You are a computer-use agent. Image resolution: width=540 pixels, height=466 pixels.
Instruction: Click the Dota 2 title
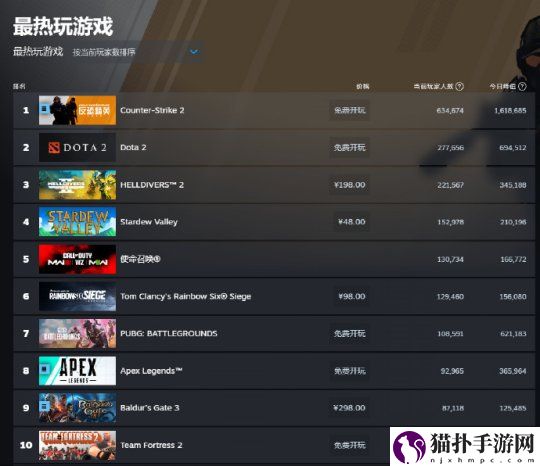pos(133,147)
